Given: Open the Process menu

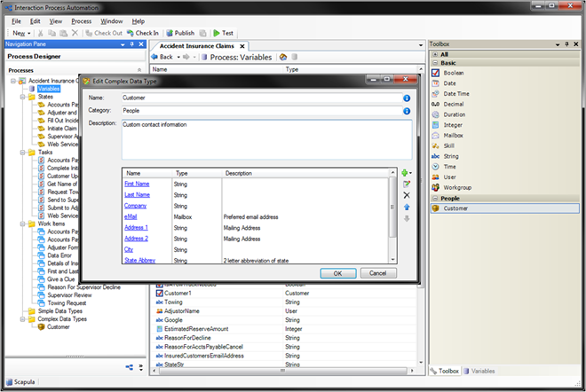Looking at the screenshot, I should click(x=81, y=20).
